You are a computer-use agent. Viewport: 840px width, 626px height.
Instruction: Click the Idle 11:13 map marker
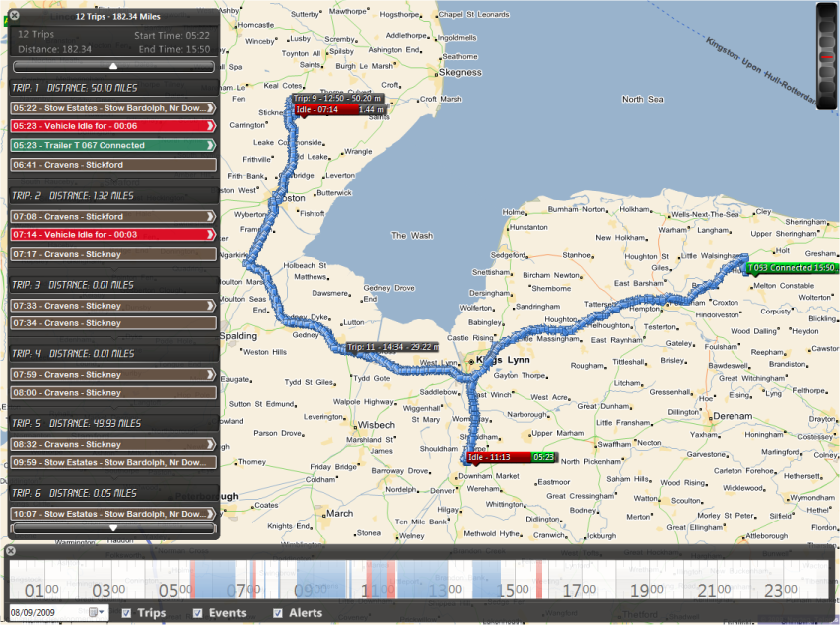coord(490,457)
